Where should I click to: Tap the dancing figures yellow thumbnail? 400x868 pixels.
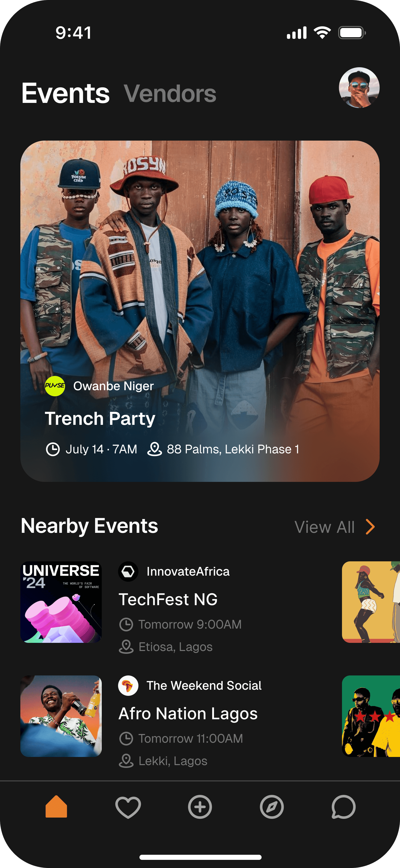coord(371,602)
